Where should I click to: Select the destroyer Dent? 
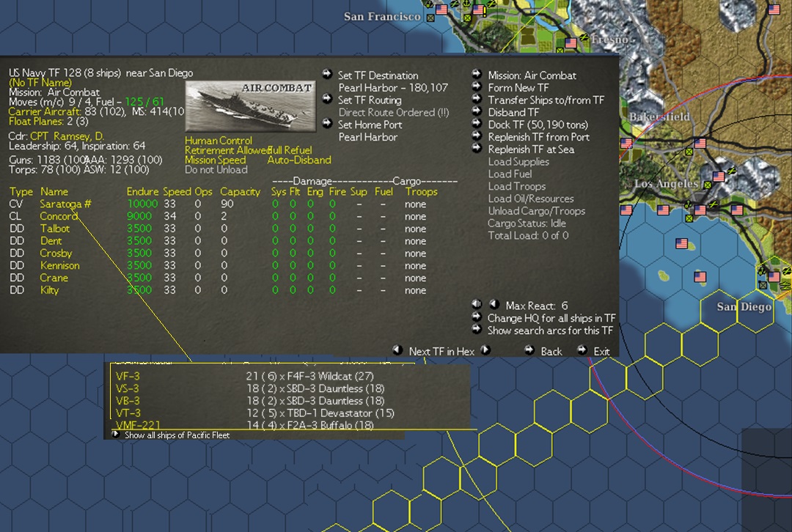point(51,241)
